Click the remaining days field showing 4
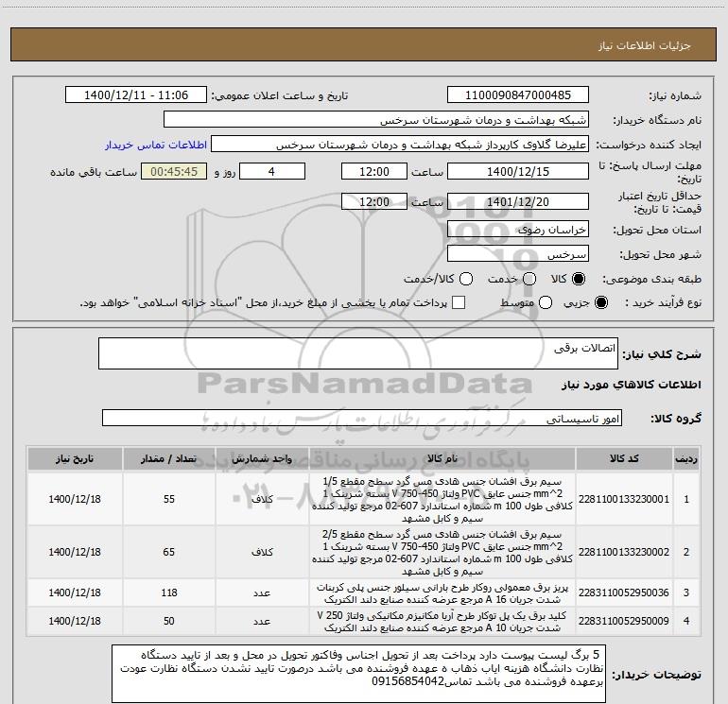Screen dimensions: 728x704 [x=272, y=171]
